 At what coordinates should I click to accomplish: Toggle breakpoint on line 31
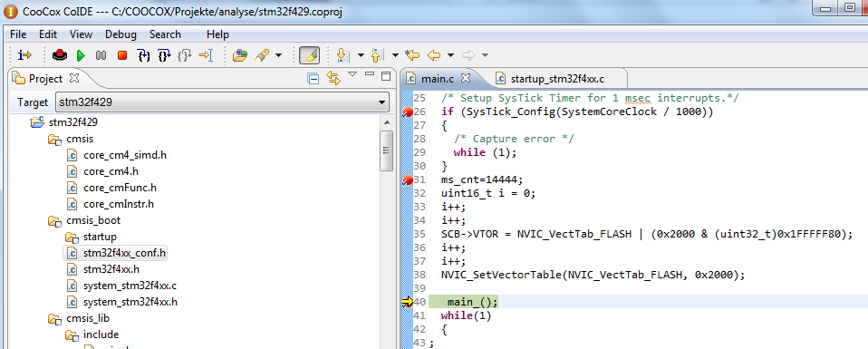pyautogui.click(x=408, y=180)
